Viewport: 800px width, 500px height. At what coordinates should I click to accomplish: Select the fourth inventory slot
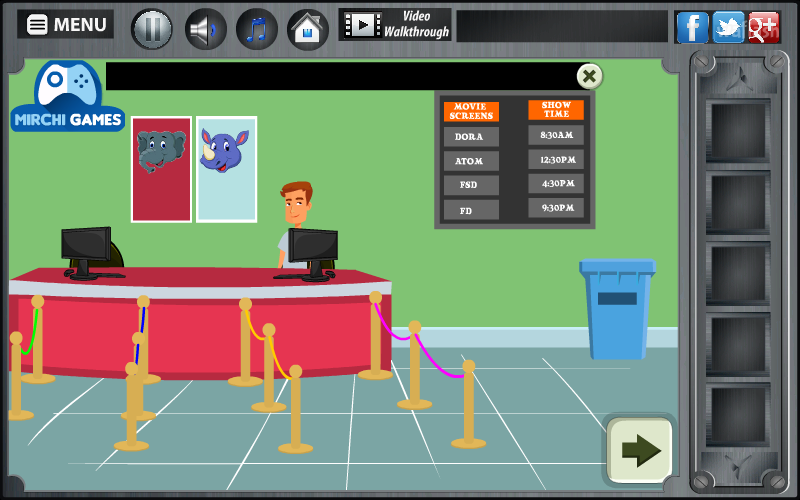point(738,345)
